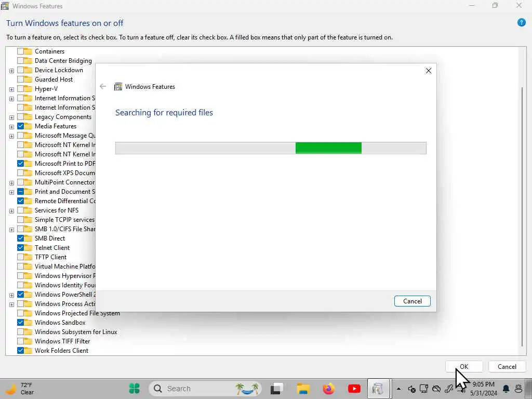532x399 pixels.
Task: Open the weather widget showing 72°F
Action: point(19,389)
